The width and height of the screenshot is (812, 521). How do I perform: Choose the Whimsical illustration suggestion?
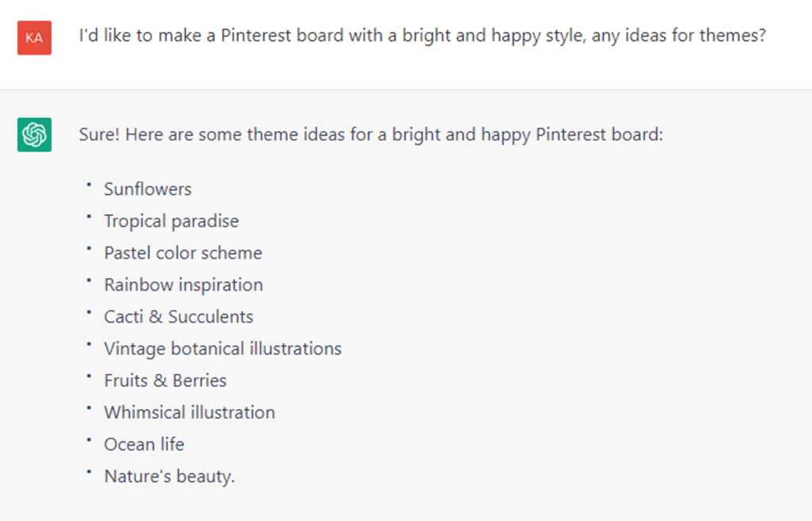(190, 412)
